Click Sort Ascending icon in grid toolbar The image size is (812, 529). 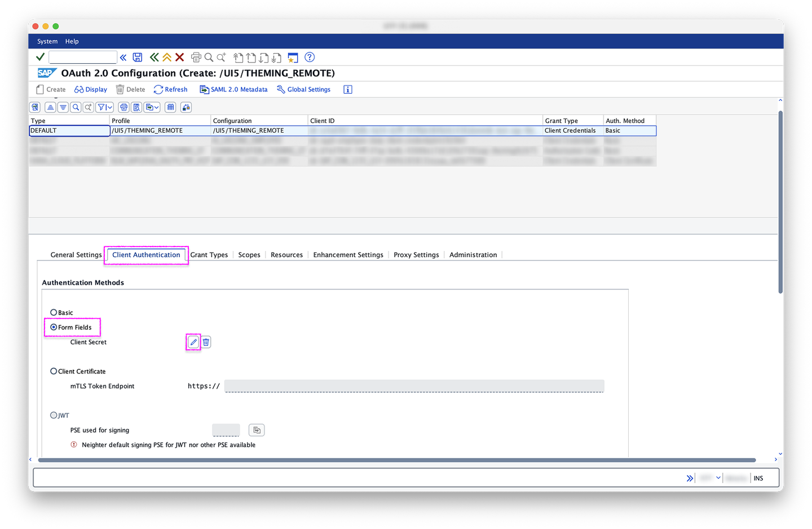tap(51, 107)
